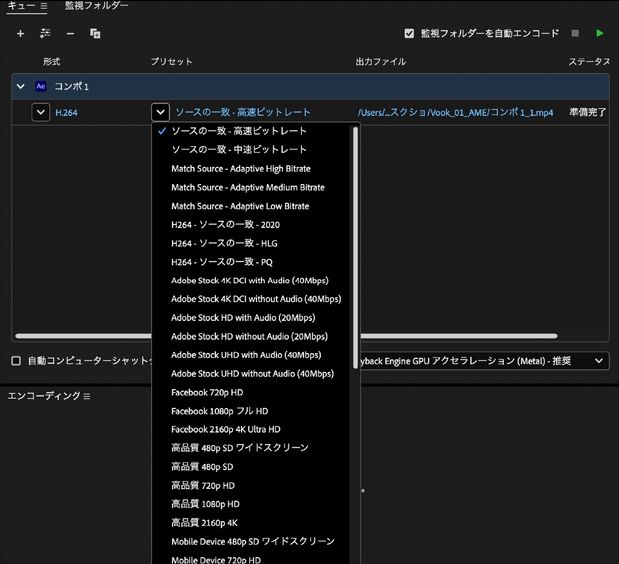The height and width of the screenshot is (564, 619).
Task: Click the output file path link
Action: pos(455,112)
